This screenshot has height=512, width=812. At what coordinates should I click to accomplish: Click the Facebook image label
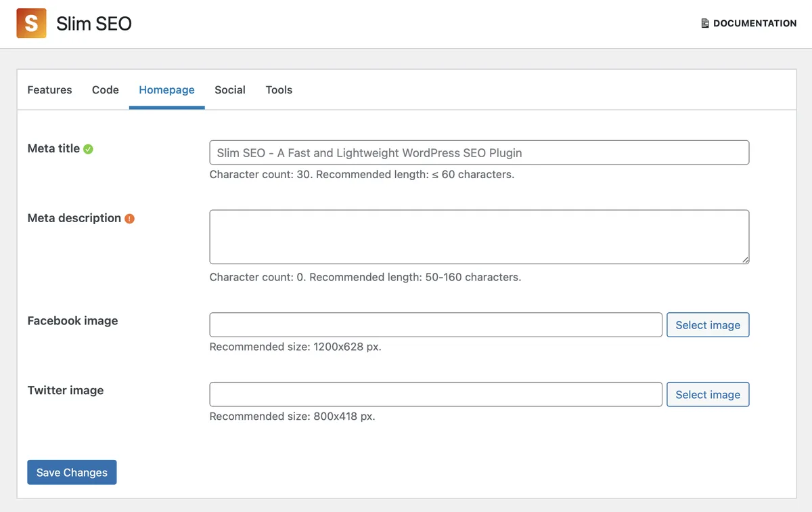(72, 321)
